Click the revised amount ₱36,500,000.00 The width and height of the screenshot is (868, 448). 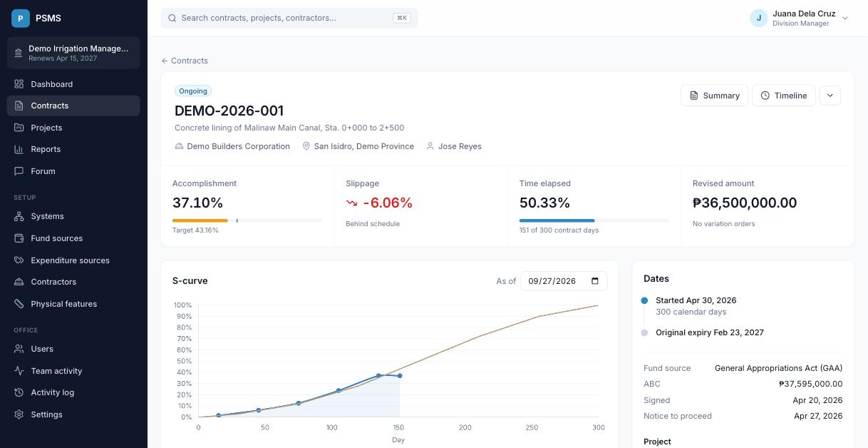click(745, 203)
